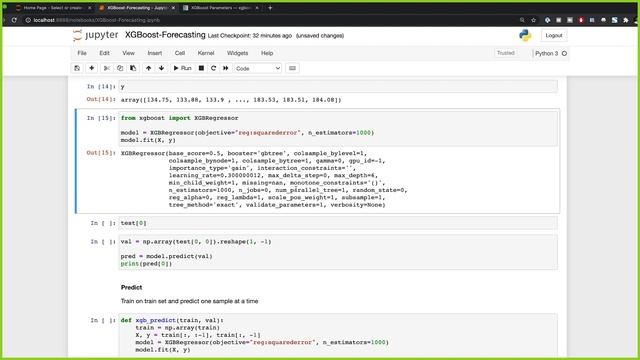Click the In [15] prompt label
The height and width of the screenshot is (360, 640).
101,118
